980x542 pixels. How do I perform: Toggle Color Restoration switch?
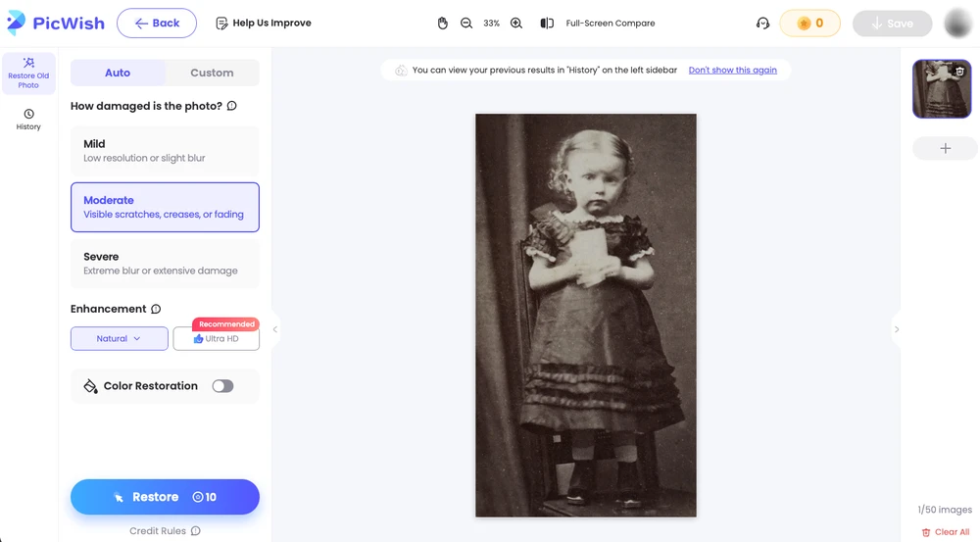[222, 386]
